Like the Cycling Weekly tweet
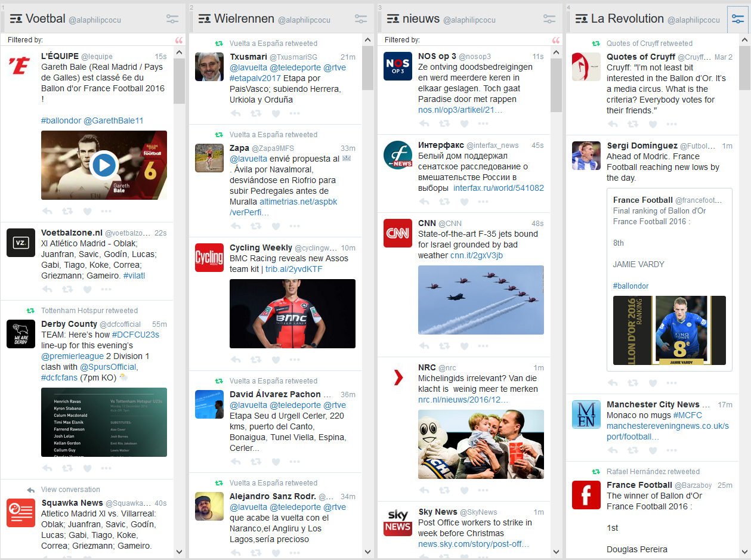This screenshot has height=560, width=751. [x=276, y=360]
